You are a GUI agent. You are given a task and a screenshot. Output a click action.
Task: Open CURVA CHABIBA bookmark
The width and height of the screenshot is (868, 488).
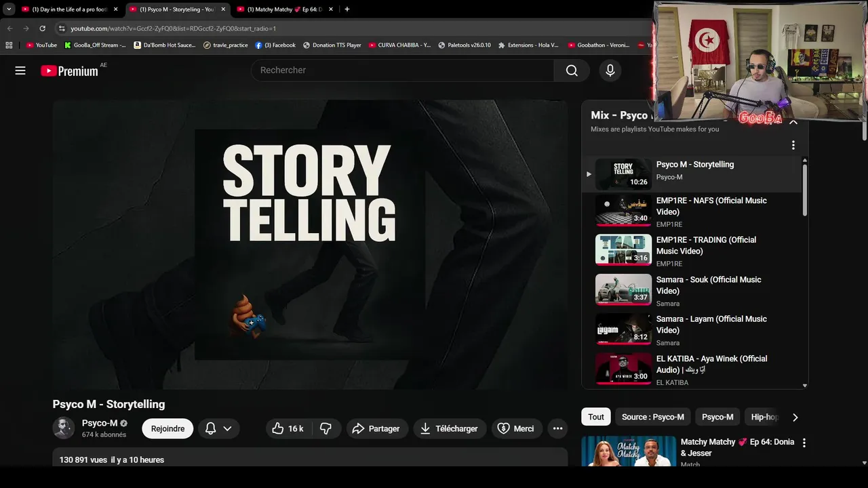point(400,45)
